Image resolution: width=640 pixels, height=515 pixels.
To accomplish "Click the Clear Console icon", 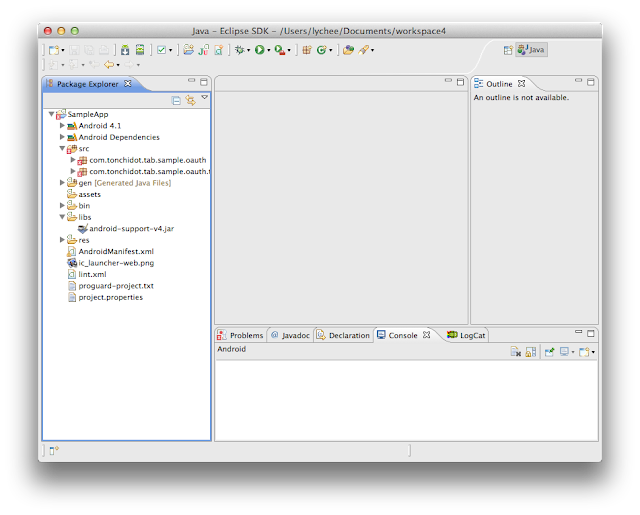I will [x=516, y=352].
